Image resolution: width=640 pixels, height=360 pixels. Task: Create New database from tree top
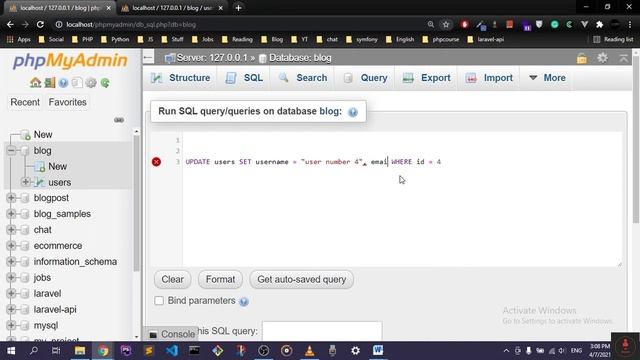pyautogui.click(x=42, y=135)
